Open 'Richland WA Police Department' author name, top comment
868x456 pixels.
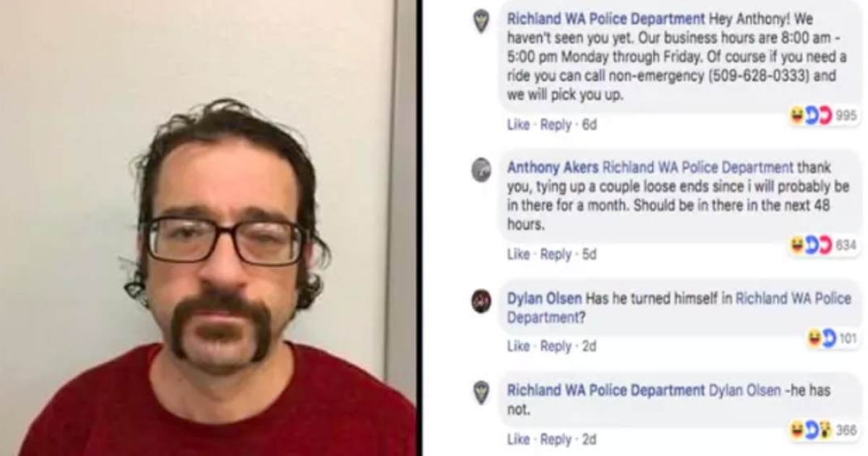[605, 18]
